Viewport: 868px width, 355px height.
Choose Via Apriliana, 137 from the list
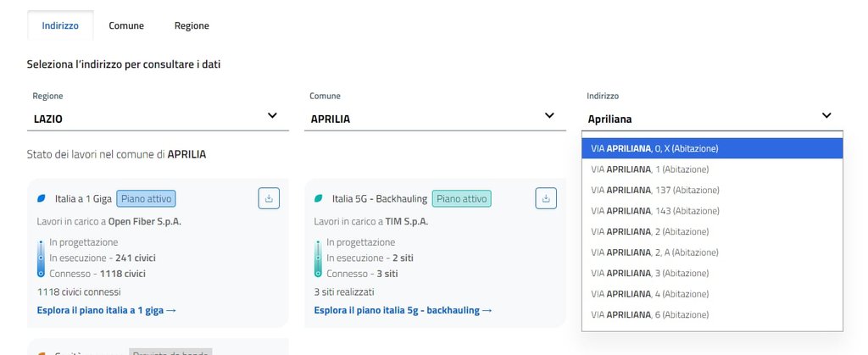(654, 190)
